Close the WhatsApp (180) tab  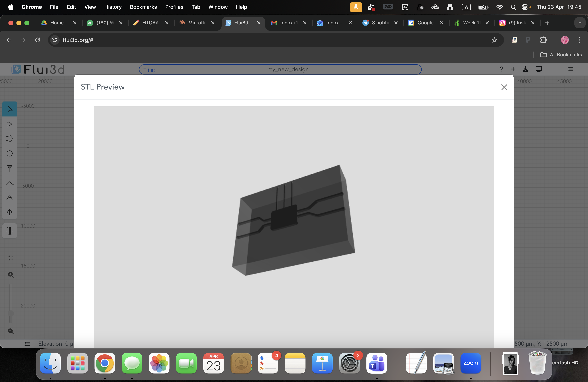pos(121,23)
